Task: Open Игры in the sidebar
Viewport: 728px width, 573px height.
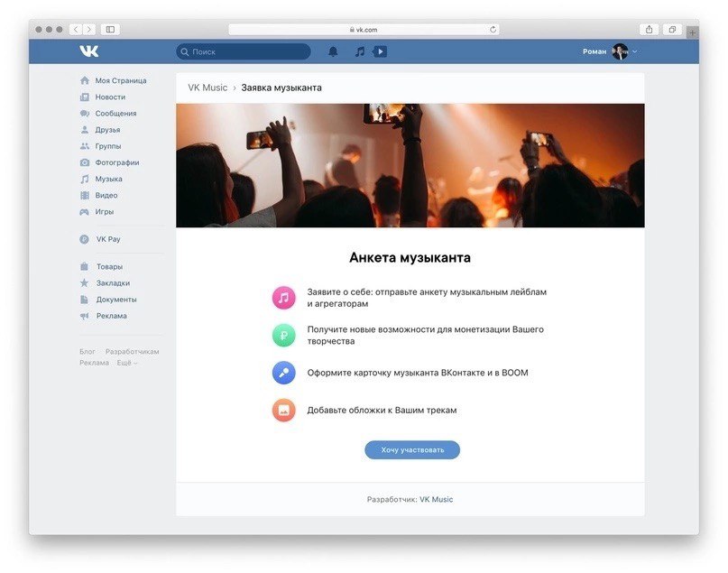Action: click(104, 212)
